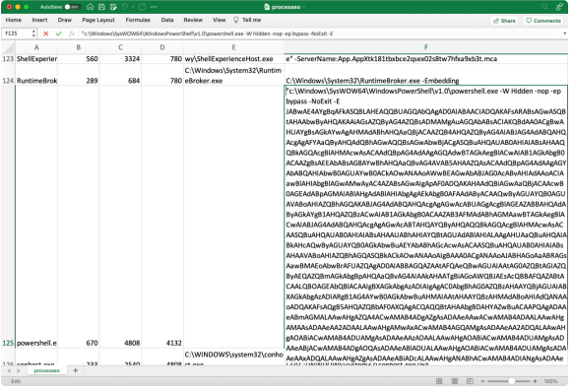Viewport: 574px width, 392px height.
Task: Click the RuntimeBrok cell
Action: (36, 75)
